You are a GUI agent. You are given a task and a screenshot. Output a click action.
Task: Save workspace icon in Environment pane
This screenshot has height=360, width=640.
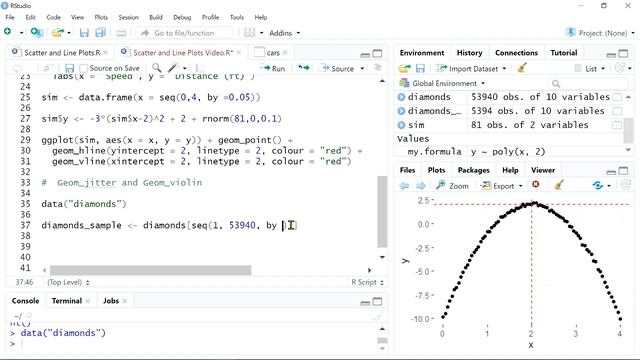point(420,68)
